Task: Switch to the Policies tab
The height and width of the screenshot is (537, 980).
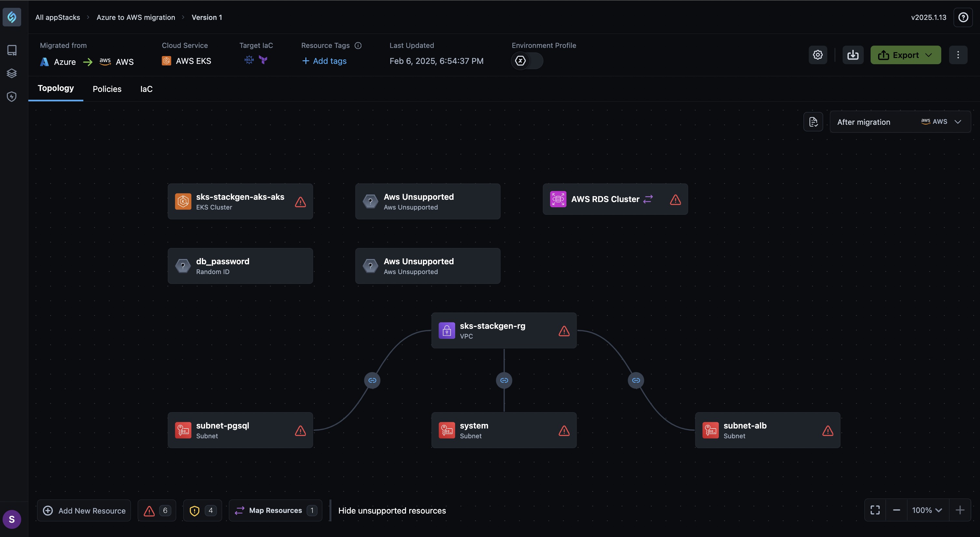Action: click(107, 89)
